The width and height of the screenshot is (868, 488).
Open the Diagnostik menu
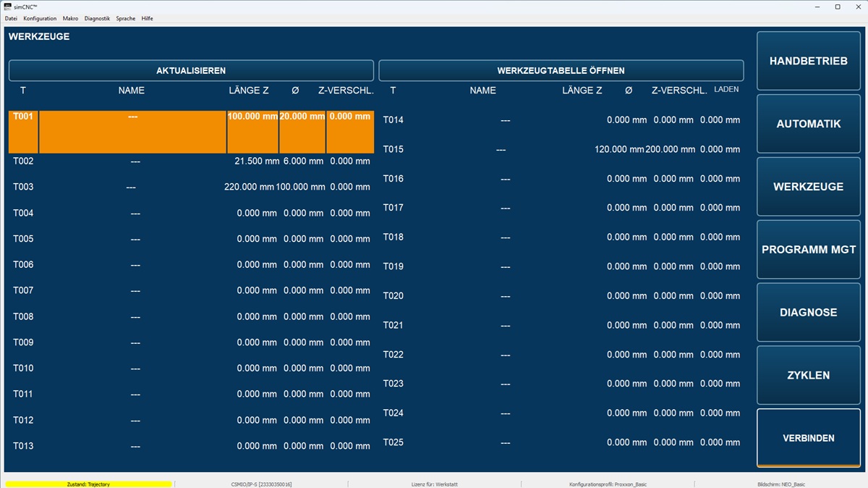point(97,18)
